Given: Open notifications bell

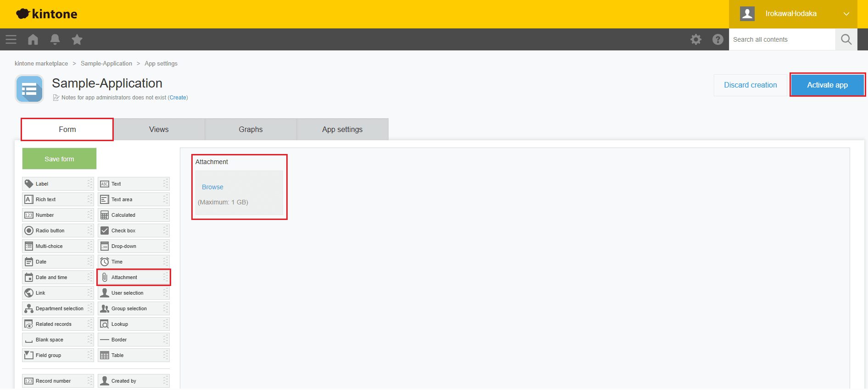Looking at the screenshot, I should (55, 39).
